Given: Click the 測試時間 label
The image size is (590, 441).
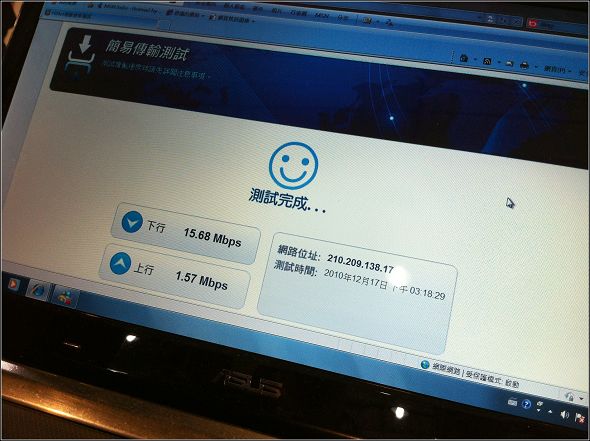Looking at the screenshot, I should click(295, 267).
